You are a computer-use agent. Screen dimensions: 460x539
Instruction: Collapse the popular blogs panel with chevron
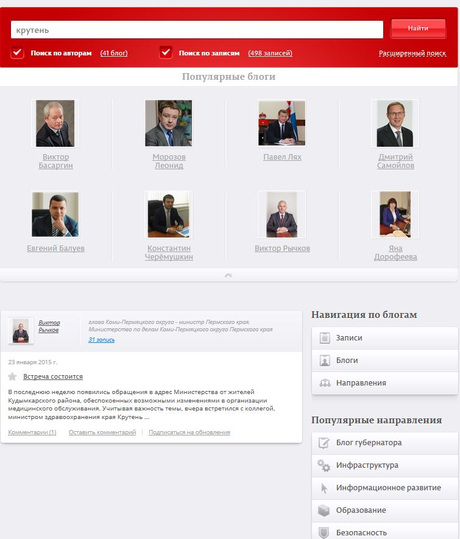click(228, 275)
